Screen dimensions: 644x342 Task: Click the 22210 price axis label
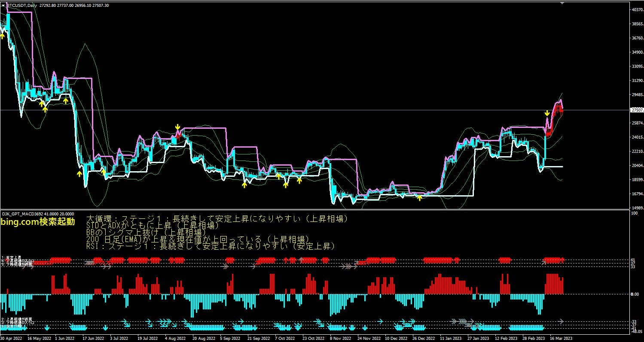pyautogui.click(x=637, y=151)
